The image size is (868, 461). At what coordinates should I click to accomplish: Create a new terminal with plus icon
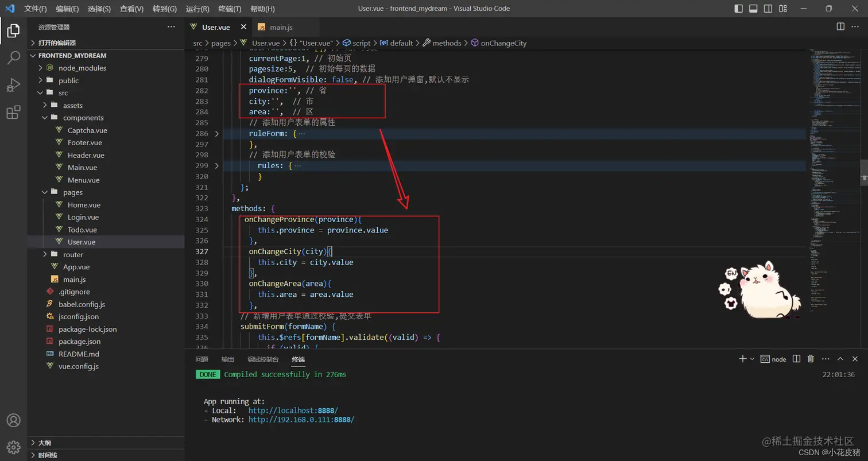point(742,359)
